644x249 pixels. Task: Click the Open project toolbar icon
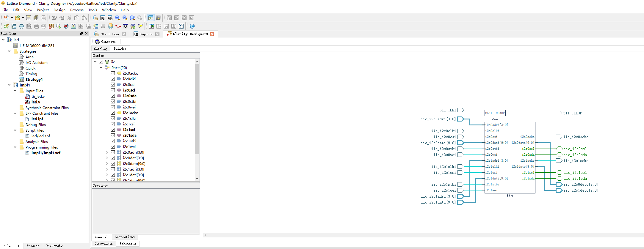point(18,18)
